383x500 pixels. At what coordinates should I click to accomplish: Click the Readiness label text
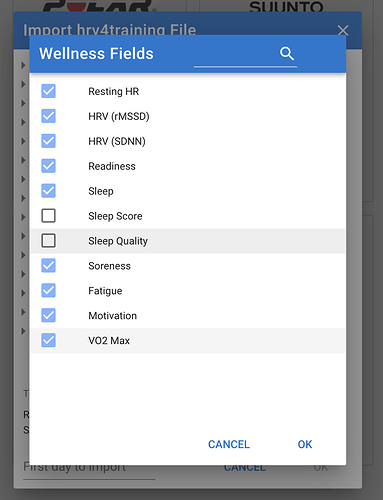coord(112,166)
